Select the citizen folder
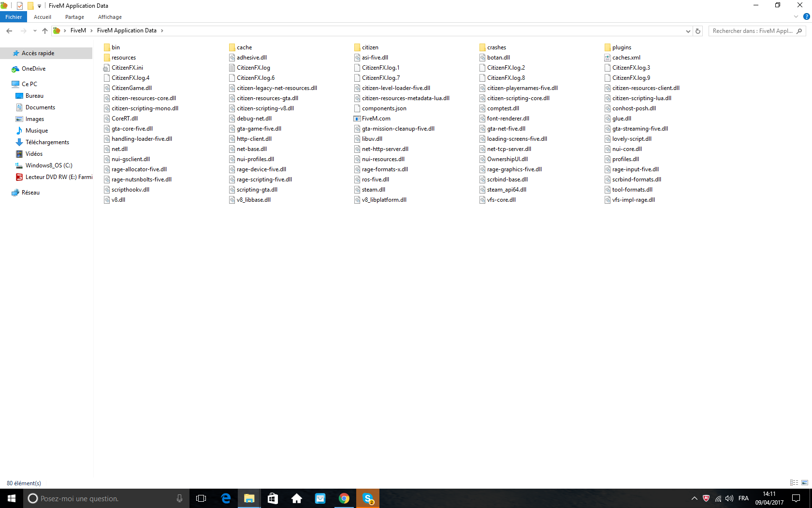Screen dimensions: 812x508 366,47
